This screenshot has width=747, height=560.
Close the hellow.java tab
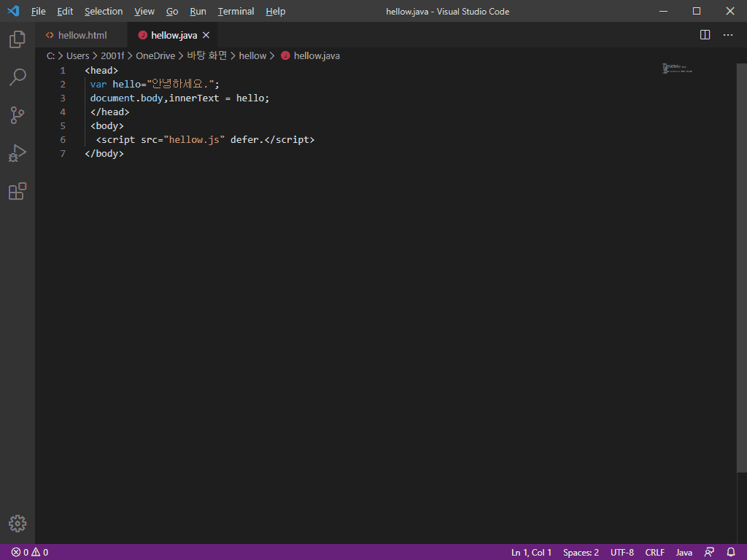point(206,35)
